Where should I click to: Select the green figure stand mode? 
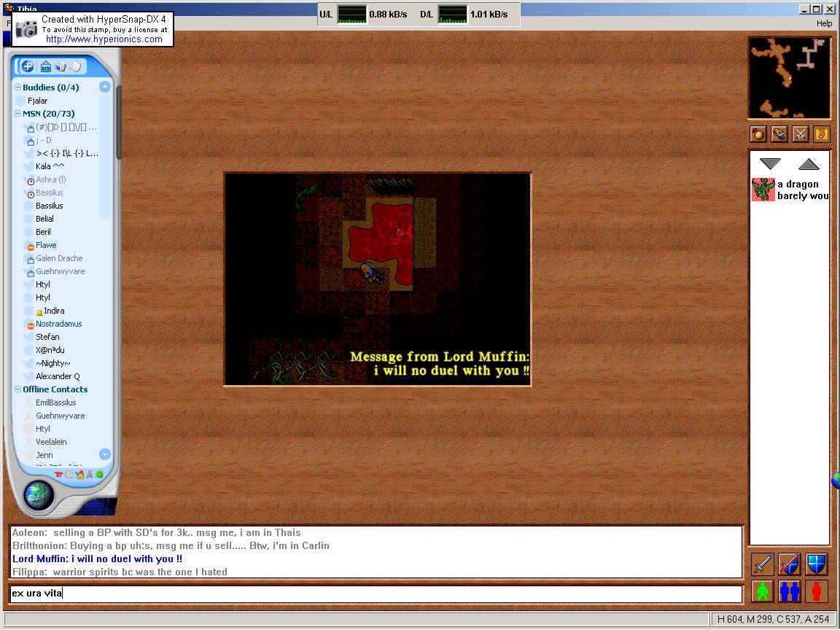point(763,591)
